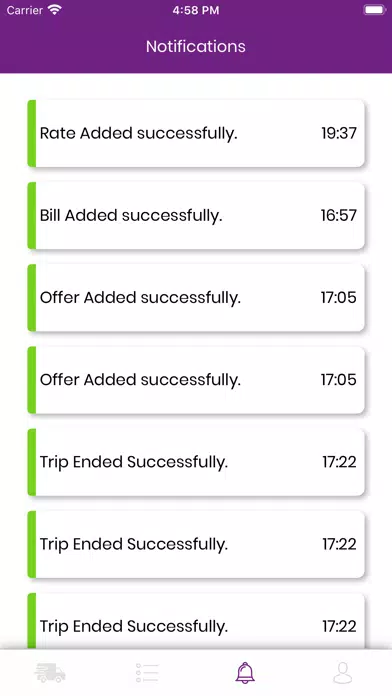Screen dimensions: 392x696
Task: Click the Notifications header title
Action: click(196, 46)
